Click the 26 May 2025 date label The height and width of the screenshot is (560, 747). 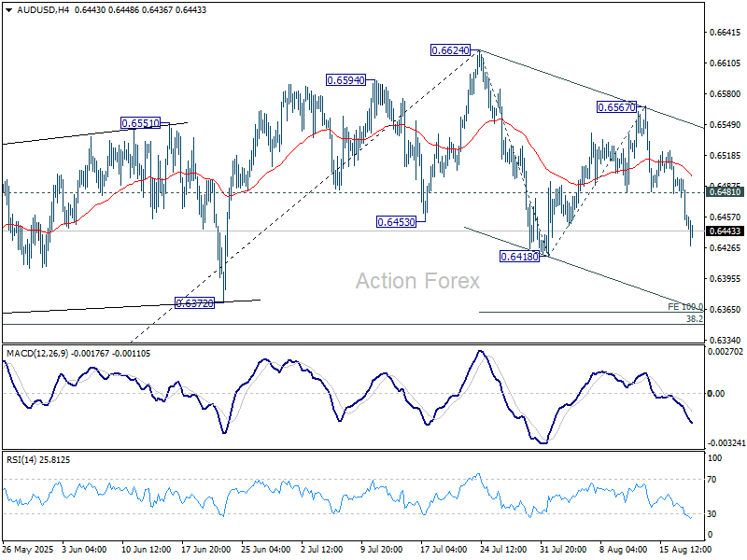(x=28, y=549)
